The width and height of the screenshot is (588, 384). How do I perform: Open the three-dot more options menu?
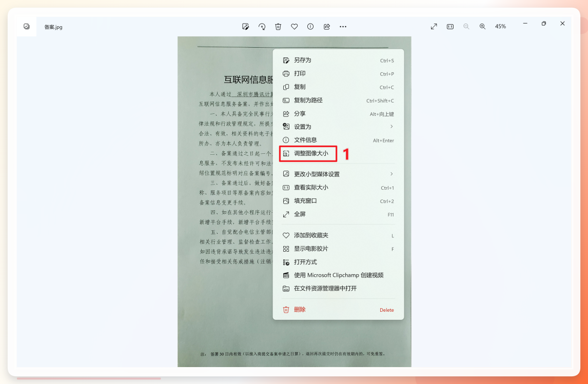point(343,27)
